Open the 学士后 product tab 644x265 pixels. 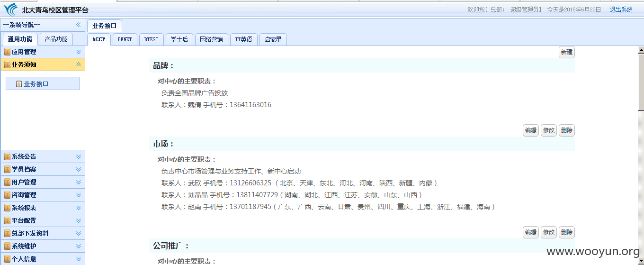tap(179, 39)
